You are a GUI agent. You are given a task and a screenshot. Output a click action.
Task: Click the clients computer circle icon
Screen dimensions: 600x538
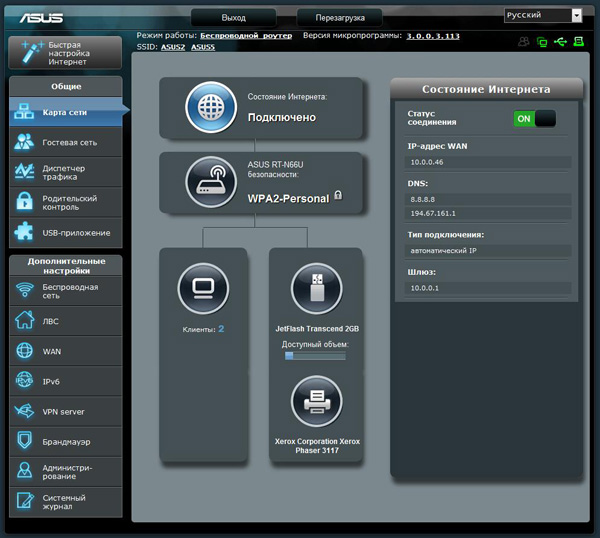click(203, 288)
